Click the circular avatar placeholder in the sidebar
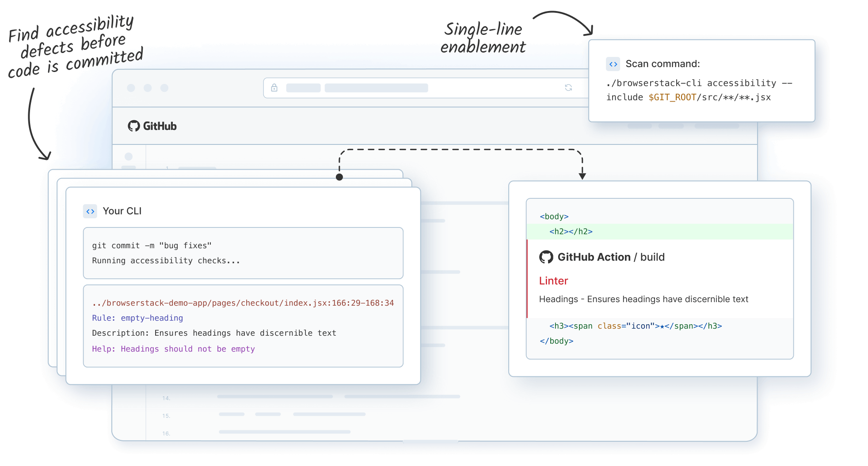 (128, 157)
